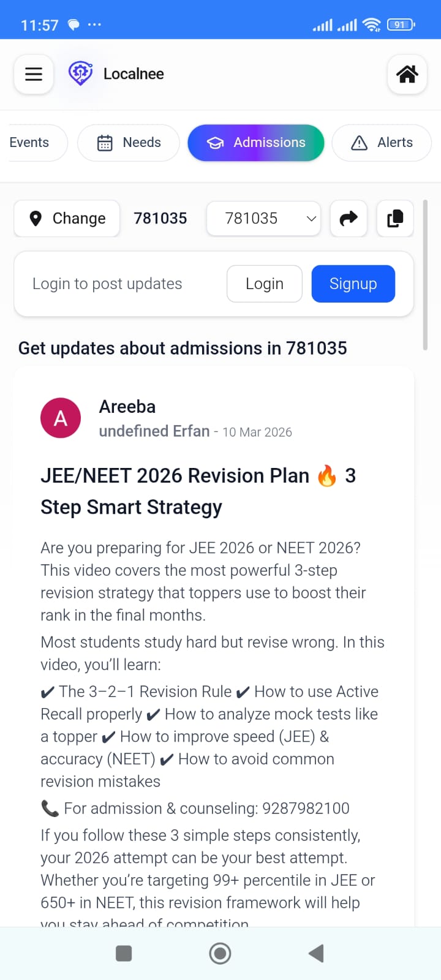Screen dimensions: 441x980
Task: Tap the Localnee logo icon
Action: point(80,73)
